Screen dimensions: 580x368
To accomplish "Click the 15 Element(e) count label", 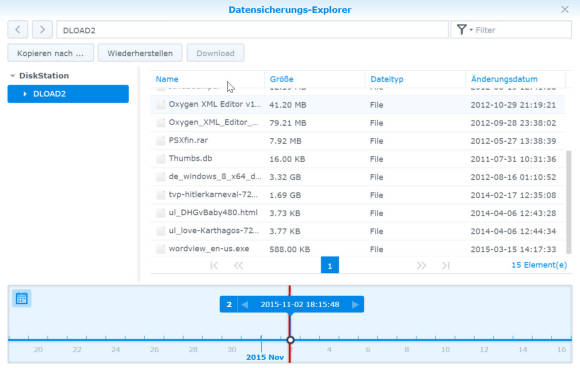I will 539,265.
